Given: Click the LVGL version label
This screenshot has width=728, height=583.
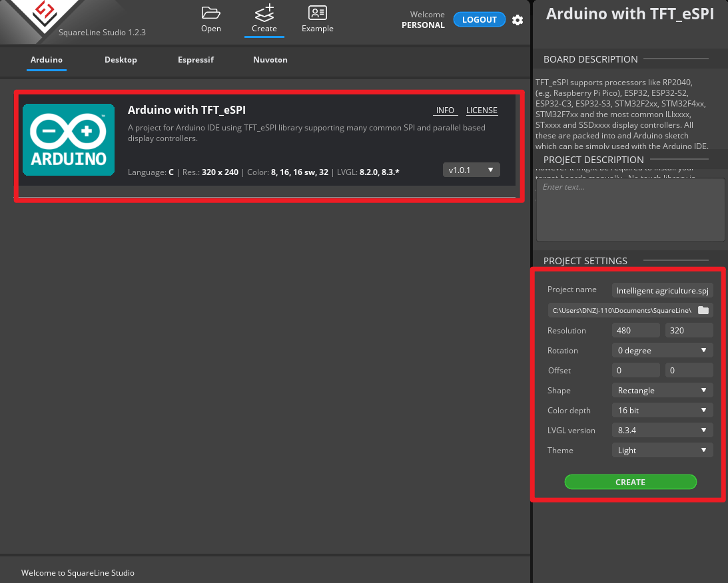Looking at the screenshot, I should (x=571, y=431).
